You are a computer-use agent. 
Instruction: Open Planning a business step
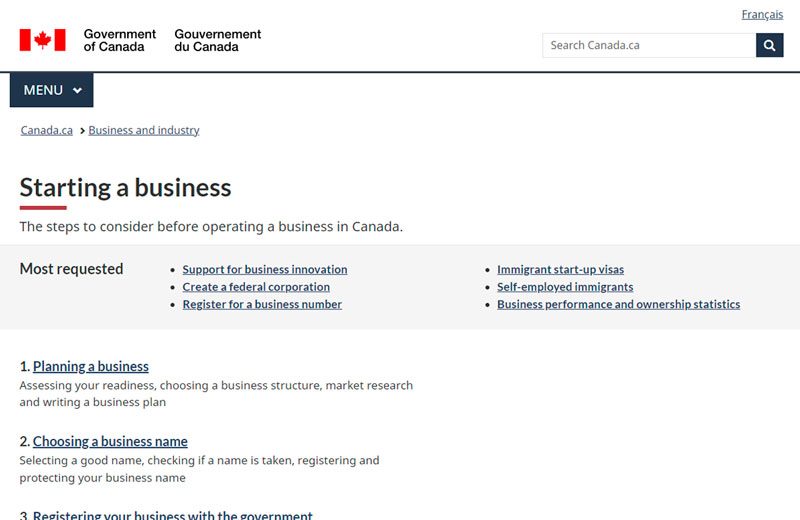[90, 366]
